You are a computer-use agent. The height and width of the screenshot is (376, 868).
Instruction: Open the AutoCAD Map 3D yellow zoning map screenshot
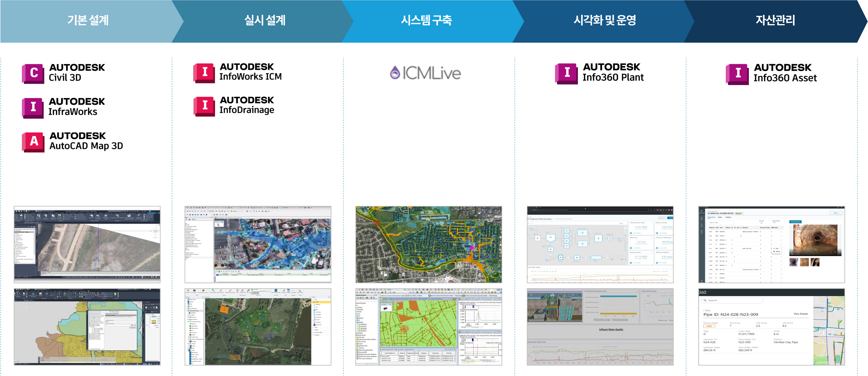[87, 327]
